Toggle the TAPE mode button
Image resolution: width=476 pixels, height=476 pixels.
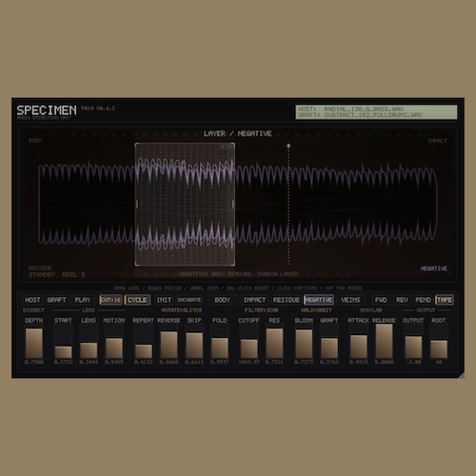[445, 300]
